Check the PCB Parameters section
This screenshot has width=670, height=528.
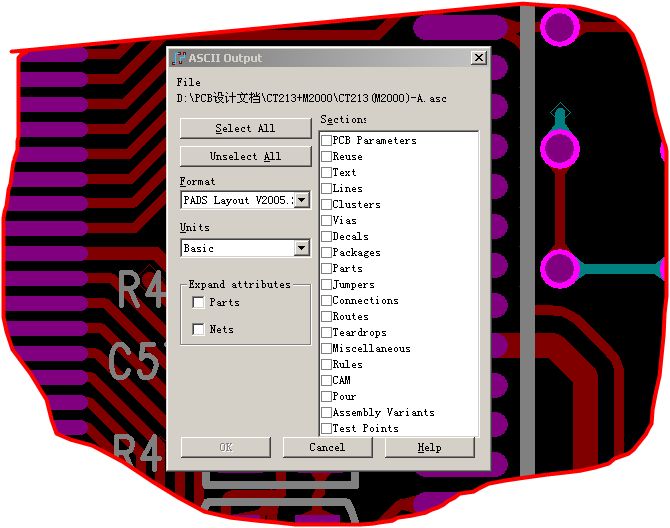326,140
